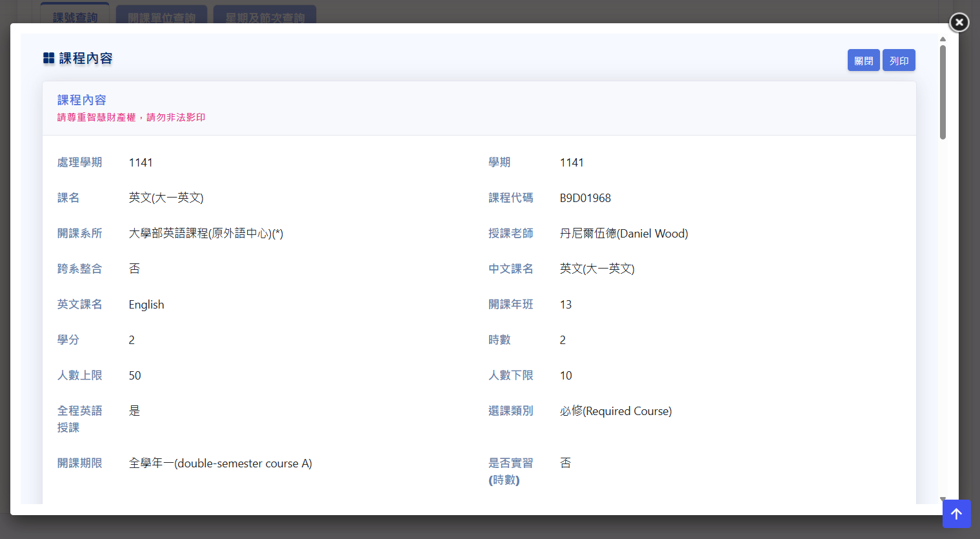This screenshot has height=539, width=980.
Task: Click the course code B9D01968
Action: [585, 198]
